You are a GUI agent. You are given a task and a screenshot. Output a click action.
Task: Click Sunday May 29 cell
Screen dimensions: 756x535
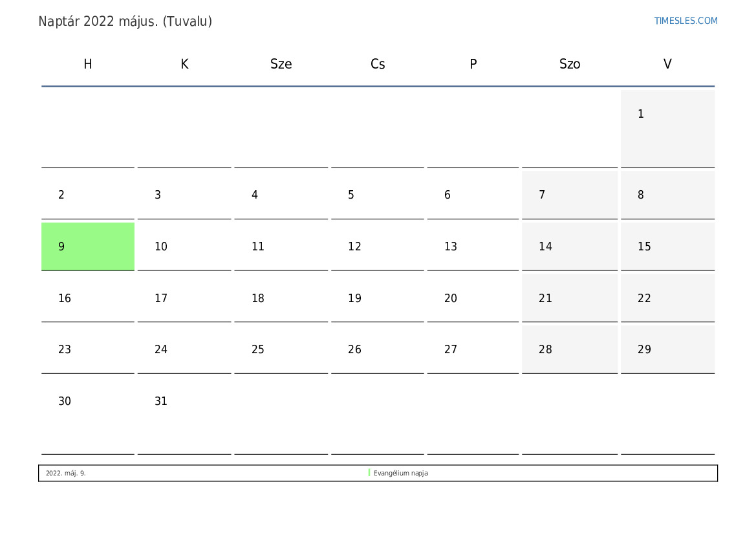667,349
